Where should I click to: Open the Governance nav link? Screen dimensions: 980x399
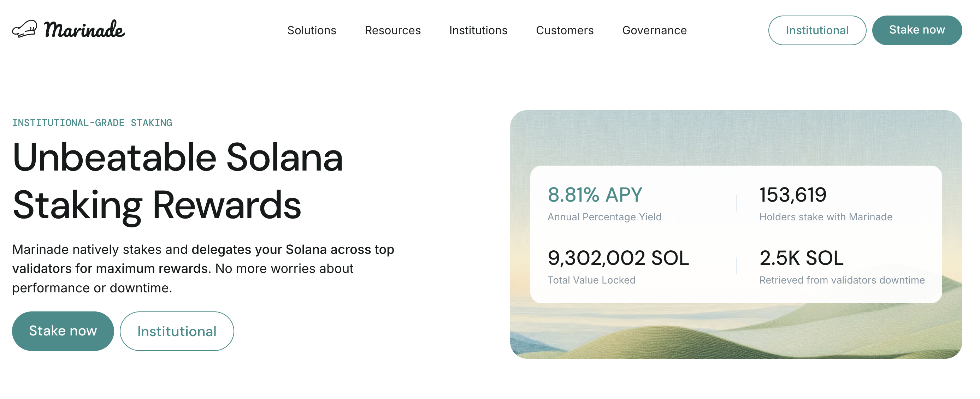click(654, 30)
